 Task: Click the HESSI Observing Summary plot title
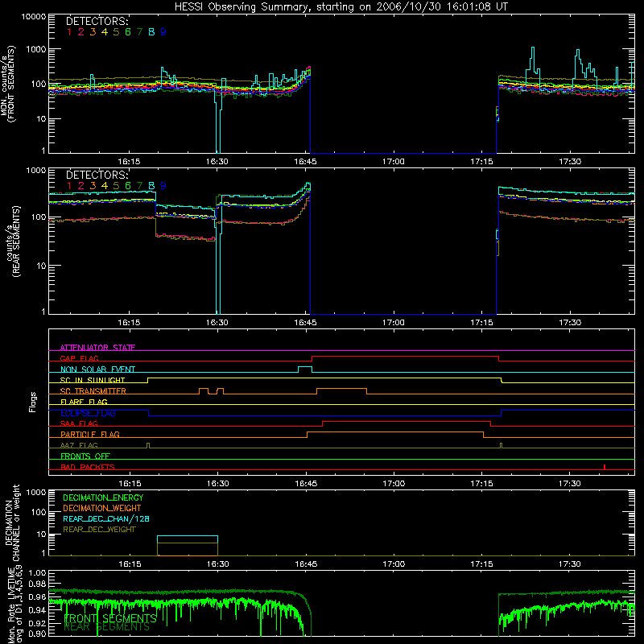[x=341, y=7]
